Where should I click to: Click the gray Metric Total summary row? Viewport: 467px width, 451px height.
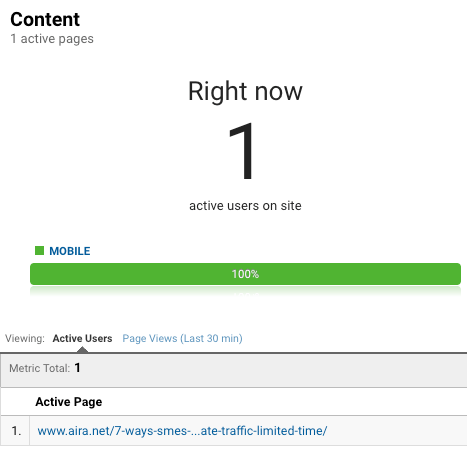tap(234, 370)
